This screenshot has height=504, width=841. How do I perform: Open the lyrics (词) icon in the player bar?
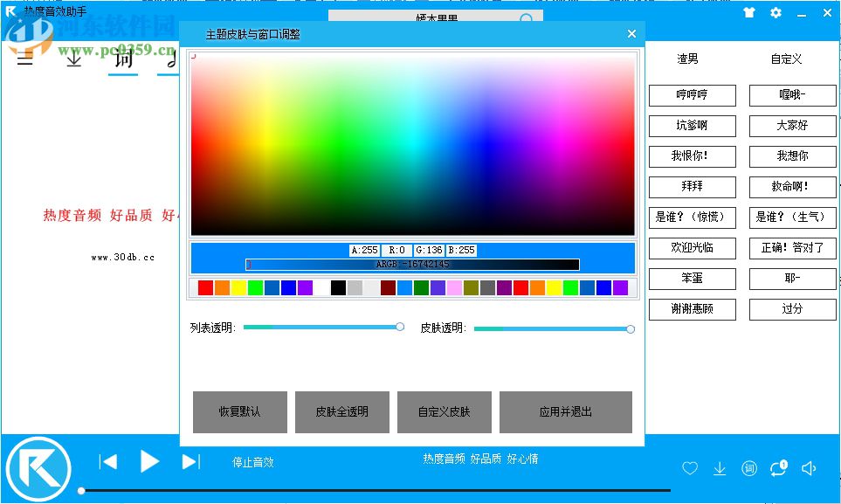point(748,468)
